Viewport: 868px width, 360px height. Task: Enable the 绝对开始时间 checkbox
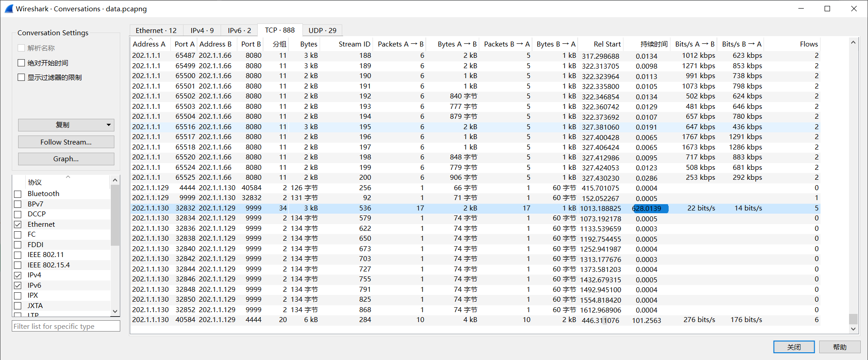(x=21, y=63)
